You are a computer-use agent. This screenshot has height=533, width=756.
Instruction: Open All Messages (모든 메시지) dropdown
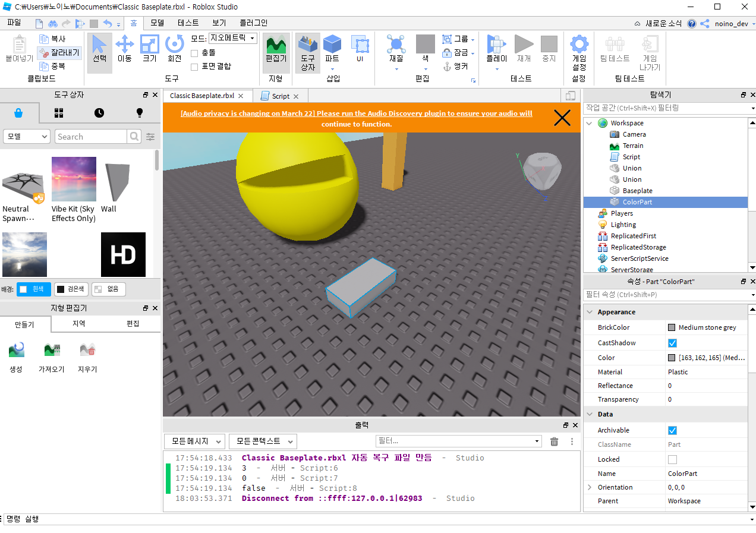point(194,441)
